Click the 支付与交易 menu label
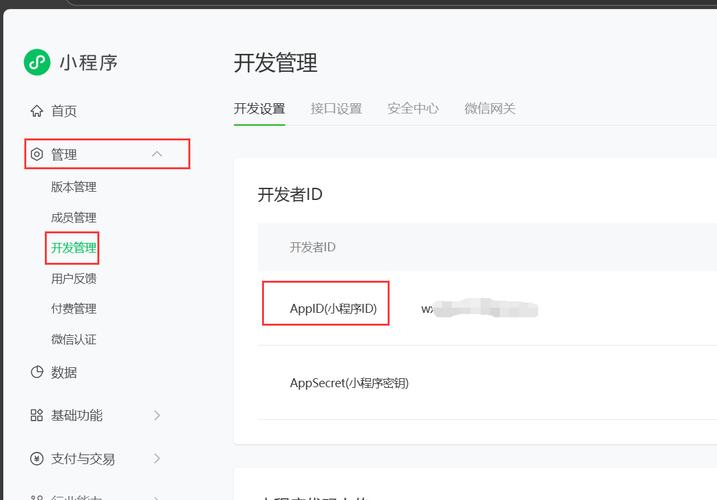 [83, 458]
